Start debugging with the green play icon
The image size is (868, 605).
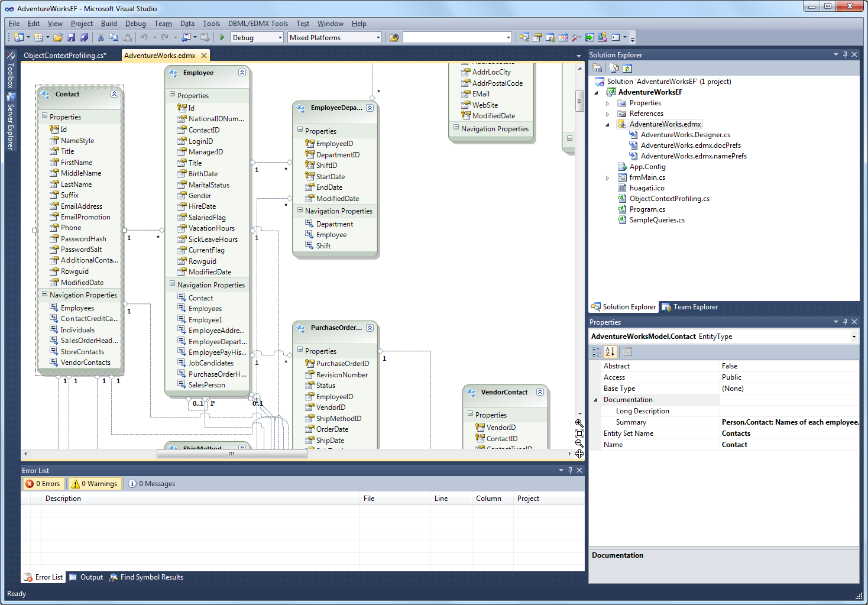click(222, 37)
